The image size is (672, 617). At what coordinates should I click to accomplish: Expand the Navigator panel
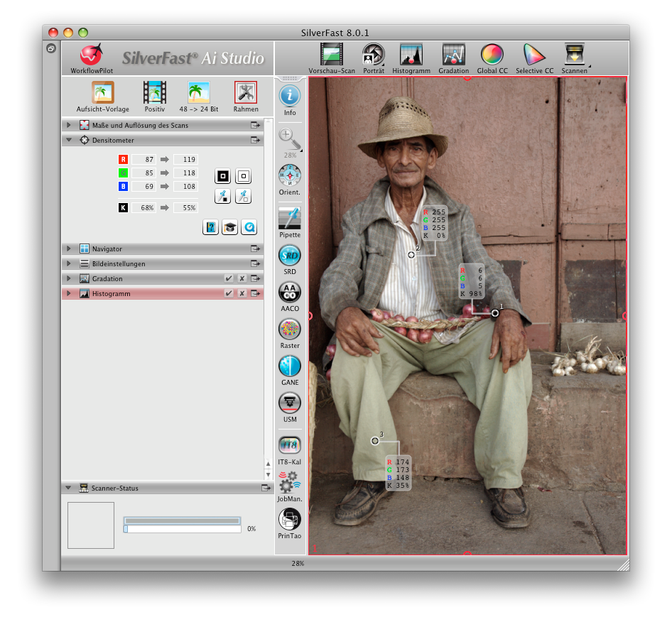pos(70,249)
